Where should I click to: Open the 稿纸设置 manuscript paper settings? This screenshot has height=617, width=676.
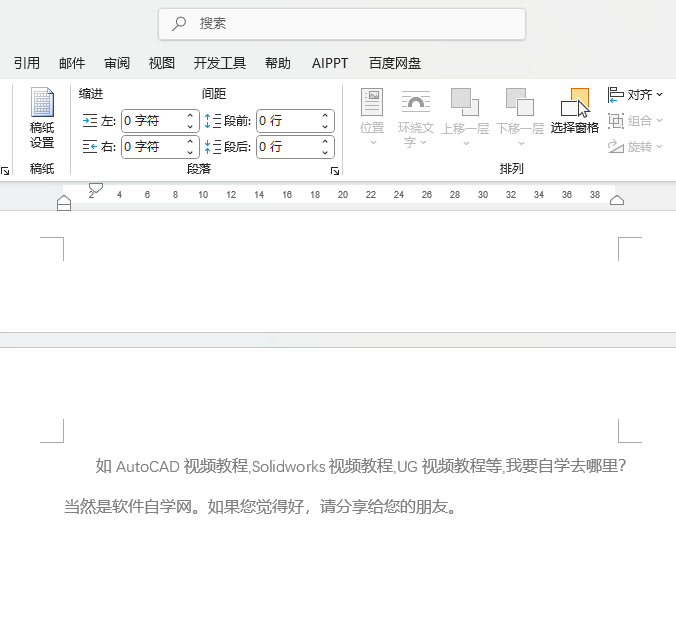pyautogui.click(x=42, y=118)
